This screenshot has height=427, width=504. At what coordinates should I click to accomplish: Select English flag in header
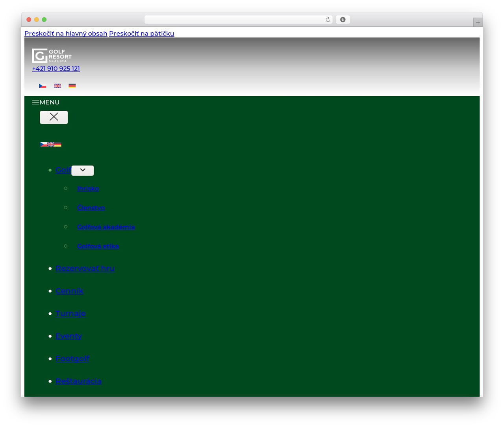(57, 86)
